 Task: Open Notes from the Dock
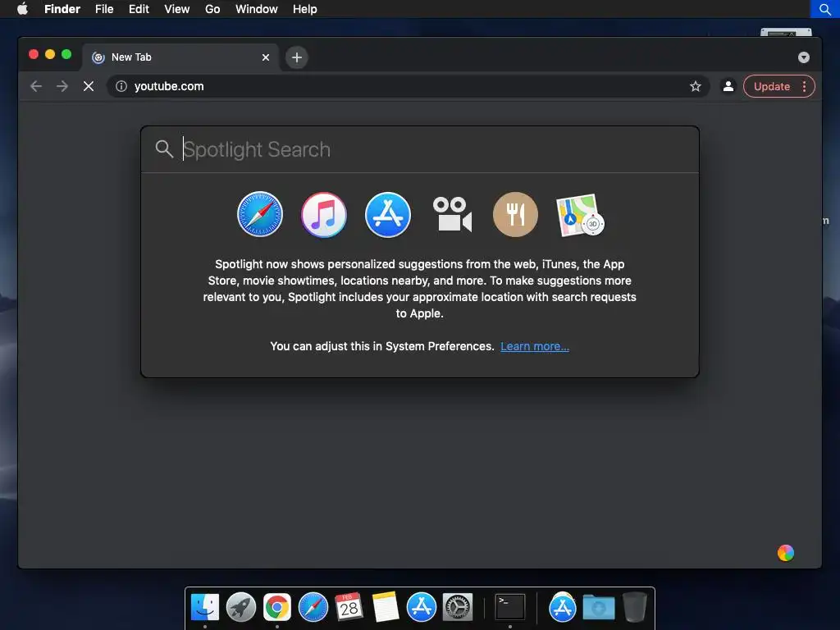point(386,607)
